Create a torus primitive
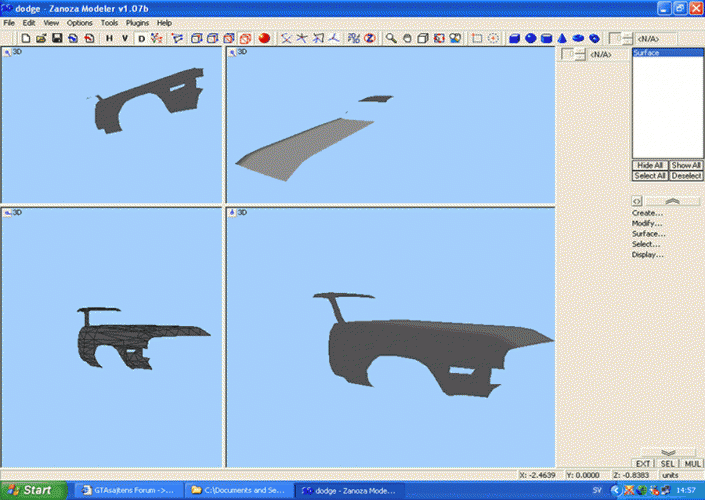Screen dimensions: 705x500 [x=594, y=38]
